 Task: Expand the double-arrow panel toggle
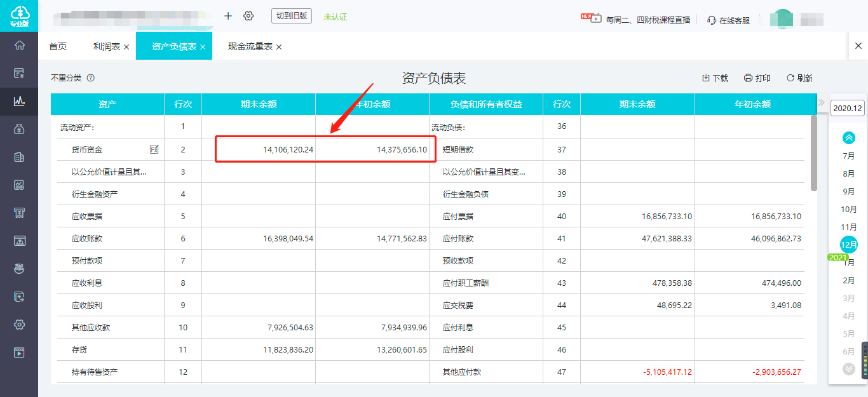(821, 102)
